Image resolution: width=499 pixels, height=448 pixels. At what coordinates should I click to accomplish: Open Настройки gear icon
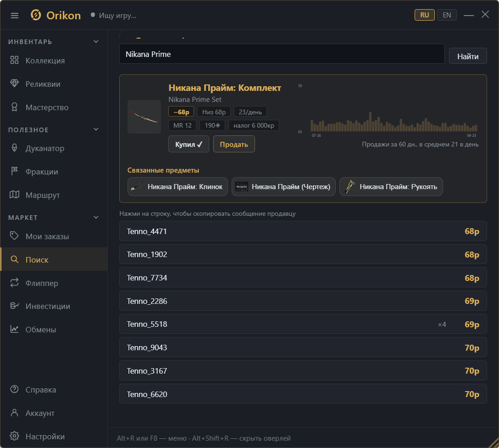point(14,436)
